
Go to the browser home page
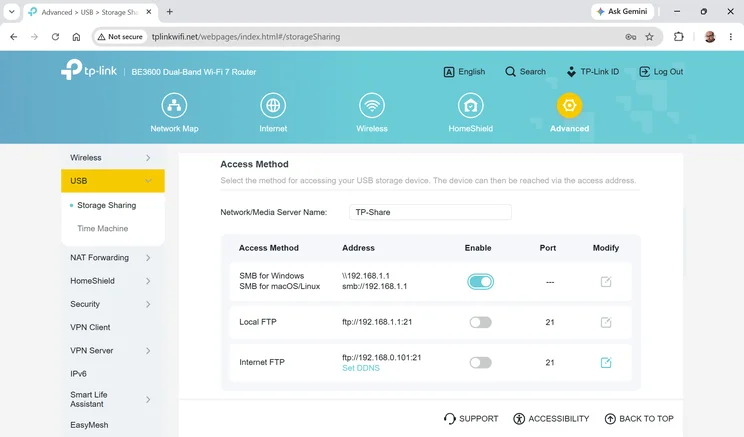pos(76,37)
